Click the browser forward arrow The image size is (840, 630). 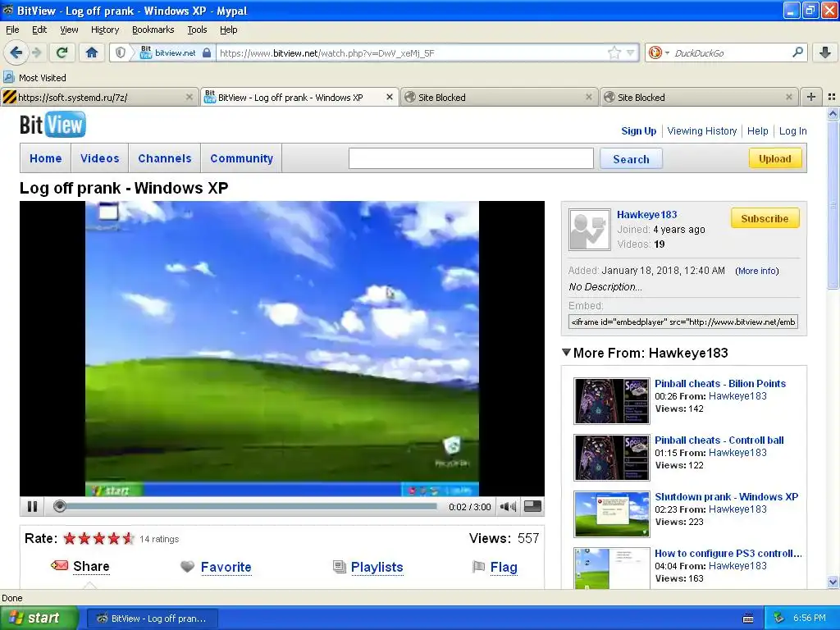pyautogui.click(x=37, y=52)
